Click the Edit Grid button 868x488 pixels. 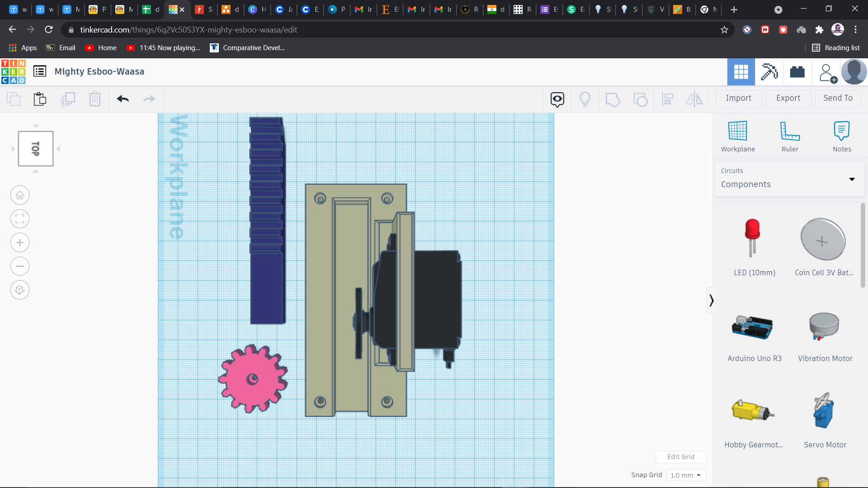681,457
